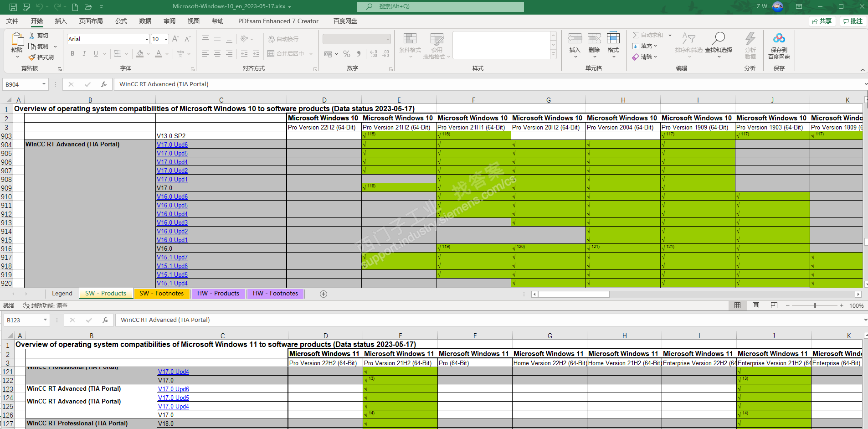Click the Borders icon in the font group
Viewport: 868px width, 429px height.
coord(118,54)
